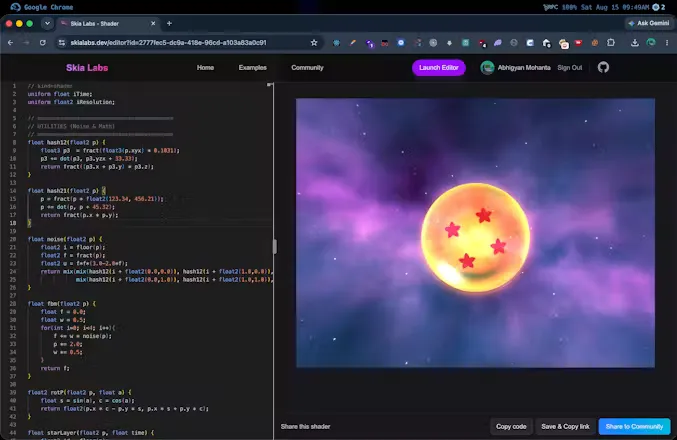Image resolution: width=677 pixels, height=440 pixels.
Task: Click the editor-preview splitter handle
Action: point(275,247)
